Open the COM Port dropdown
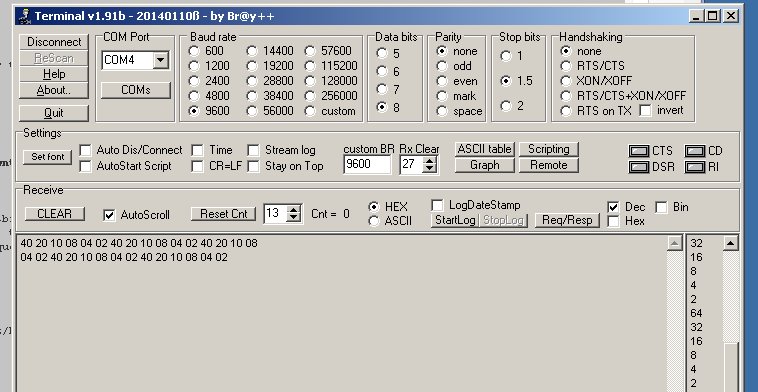 click(160, 60)
